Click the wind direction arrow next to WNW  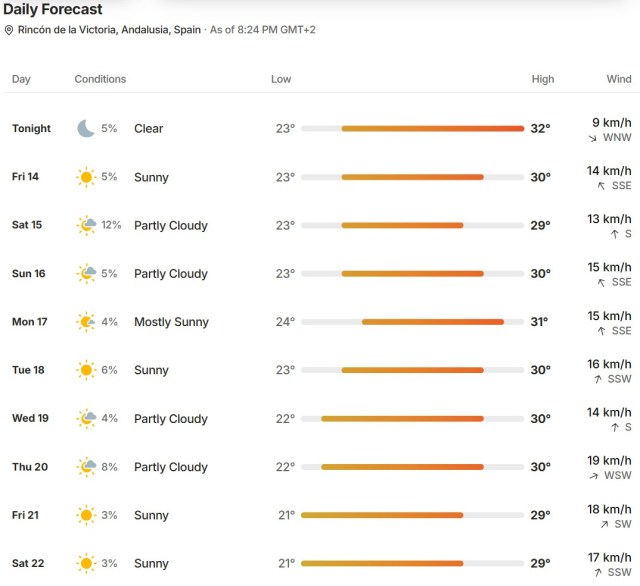click(593, 138)
